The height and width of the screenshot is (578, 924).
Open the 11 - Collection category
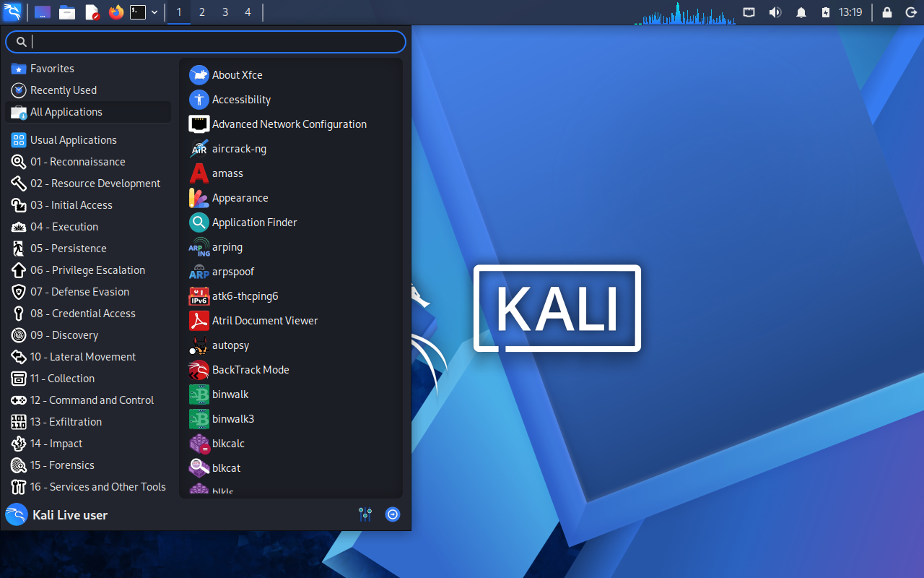(x=88, y=379)
